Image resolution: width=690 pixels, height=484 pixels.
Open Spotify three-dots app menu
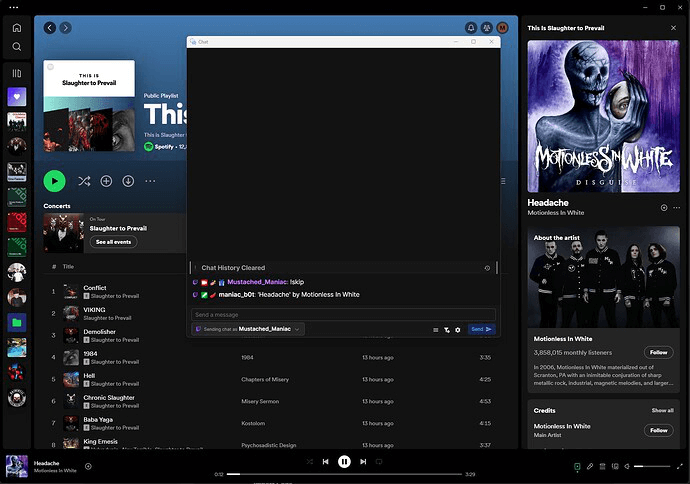(x=13, y=7)
